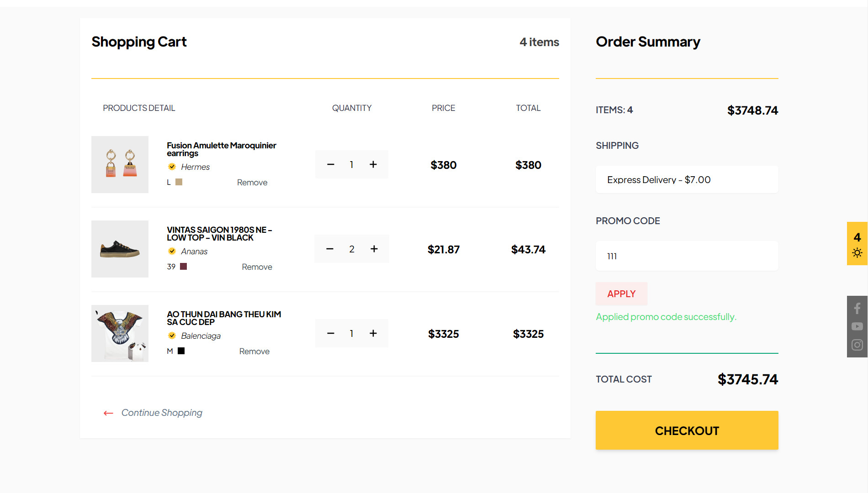This screenshot has height=493, width=868.
Task: Increase quantity of Vintas Saigon sneakers
Action: (374, 249)
